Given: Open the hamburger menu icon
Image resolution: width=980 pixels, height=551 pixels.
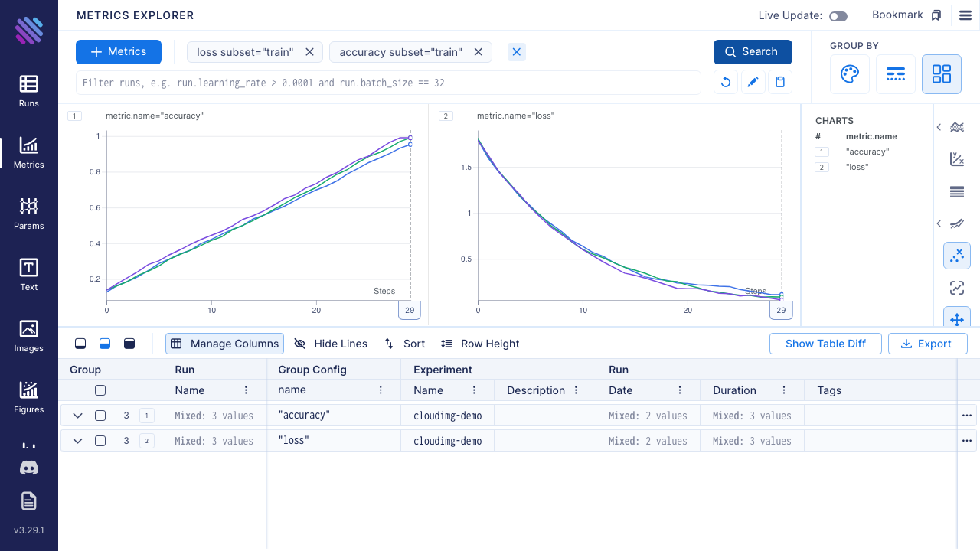Looking at the screenshot, I should pos(965,15).
